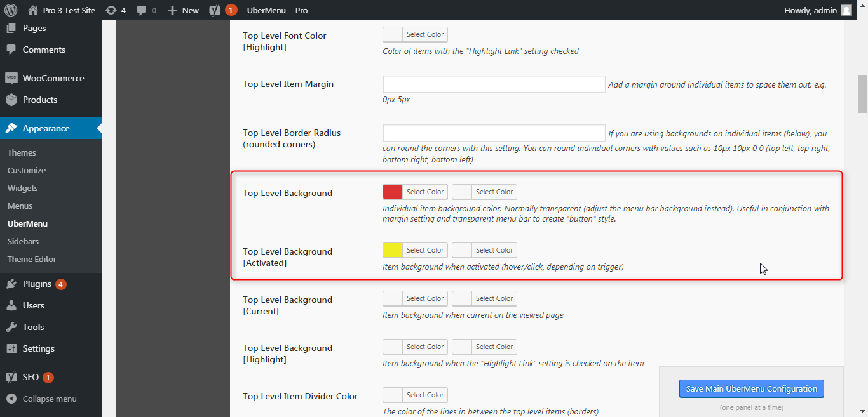Click the Collapse menu arrow icon
The image size is (868, 417).
click(x=11, y=399)
